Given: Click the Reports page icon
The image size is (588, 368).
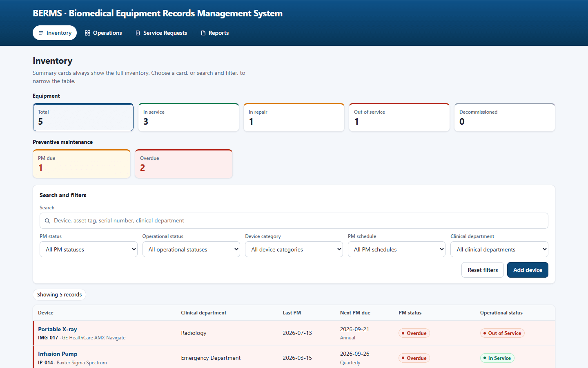Looking at the screenshot, I should click(203, 33).
